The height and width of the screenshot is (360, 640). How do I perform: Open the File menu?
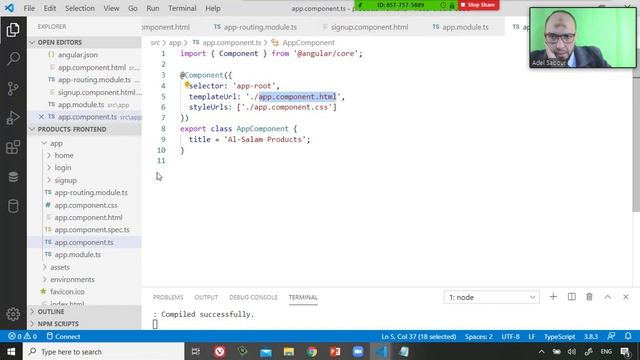pyautogui.click(x=29, y=8)
